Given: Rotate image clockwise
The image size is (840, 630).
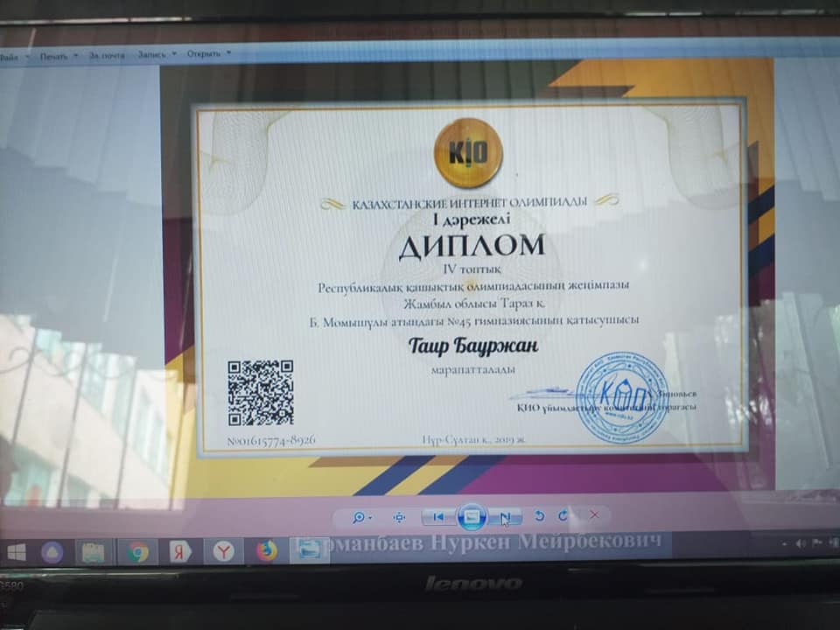Looking at the screenshot, I should click(563, 515).
